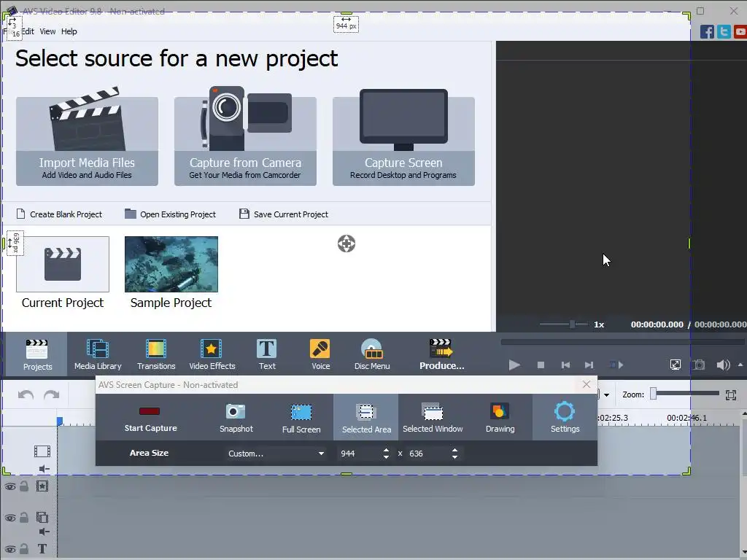747x560 pixels.
Task: Increase the area width value 944
Action: pyautogui.click(x=386, y=450)
